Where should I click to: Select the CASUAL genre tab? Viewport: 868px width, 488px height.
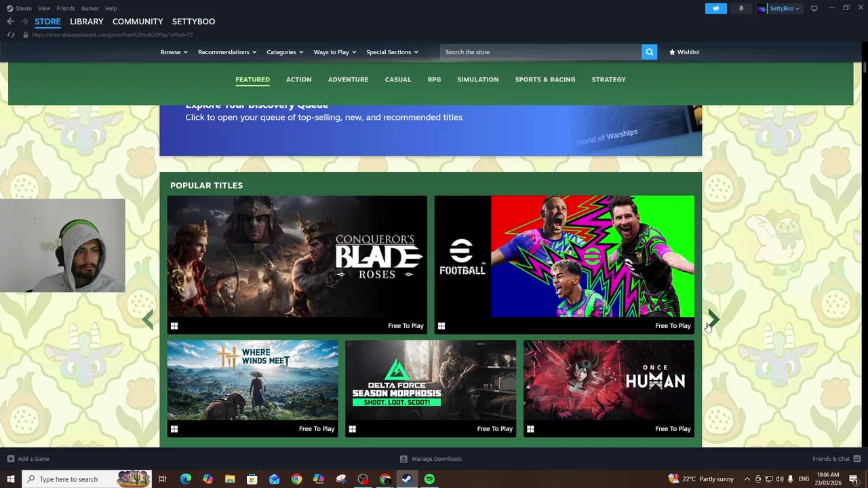[x=398, y=79]
